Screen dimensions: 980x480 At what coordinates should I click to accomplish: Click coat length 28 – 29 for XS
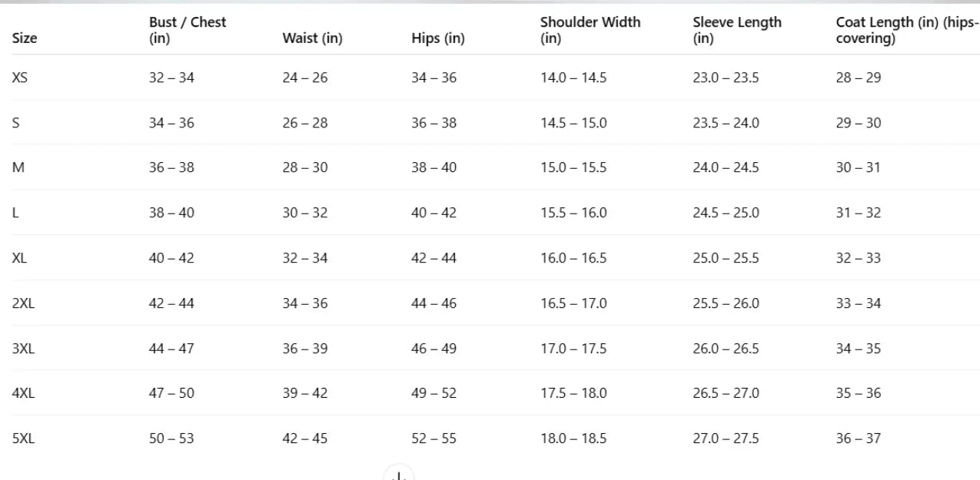[x=858, y=78]
